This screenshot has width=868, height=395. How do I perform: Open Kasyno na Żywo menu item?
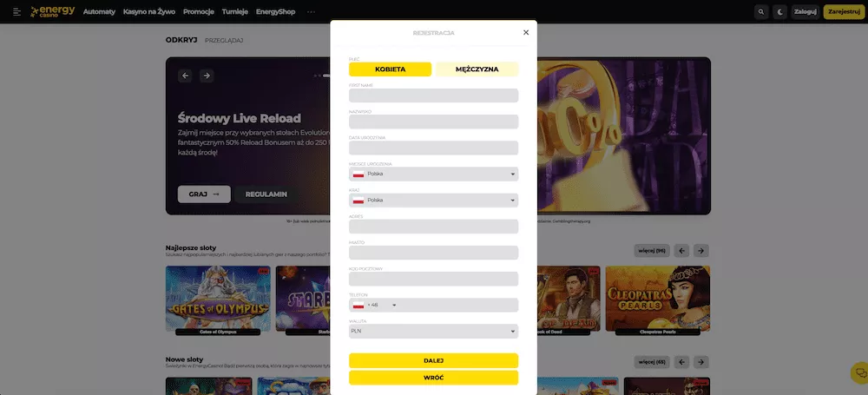[149, 11]
